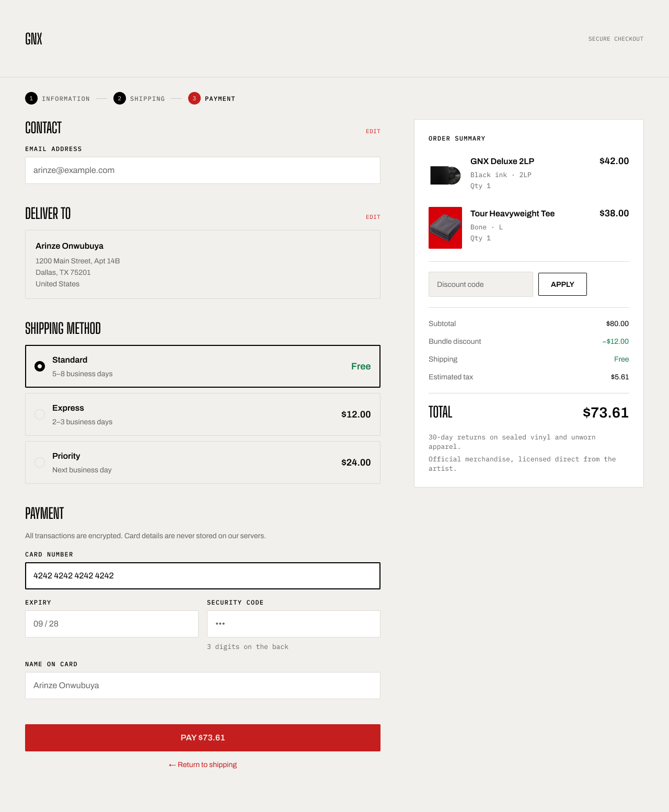This screenshot has height=812, width=669.
Task: Click the Tour Heavyweight Tee product name
Action: click(x=512, y=213)
